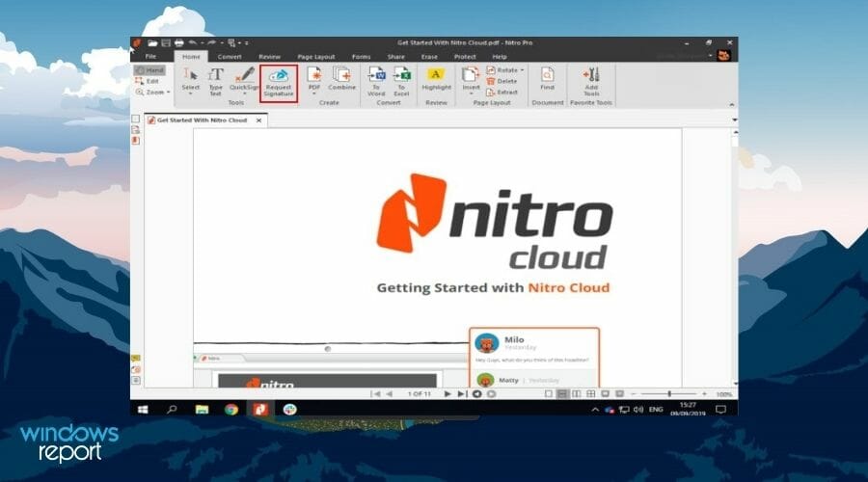Collapse the ribbon with the chevron
The height and width of the screenshot is (482, 868).
732,104
